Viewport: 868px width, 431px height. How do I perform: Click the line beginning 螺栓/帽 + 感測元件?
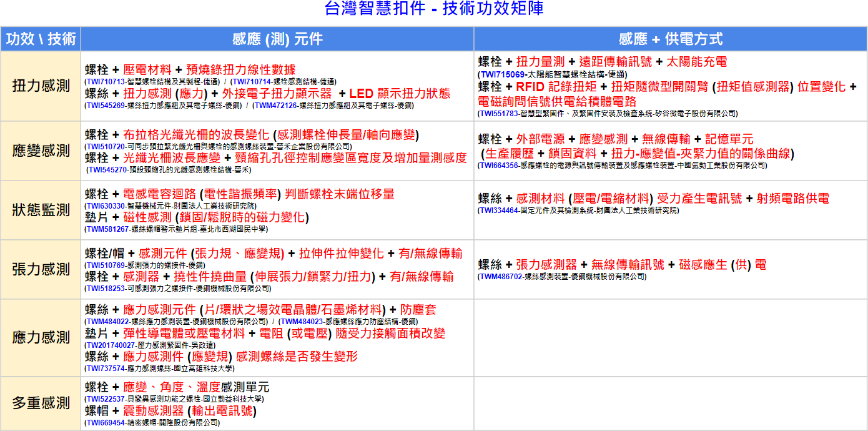pyautogui.click(x=274, y=254)
